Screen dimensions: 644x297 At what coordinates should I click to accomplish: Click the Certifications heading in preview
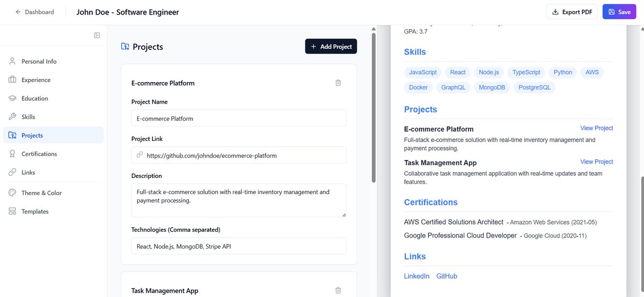(431, 202)
